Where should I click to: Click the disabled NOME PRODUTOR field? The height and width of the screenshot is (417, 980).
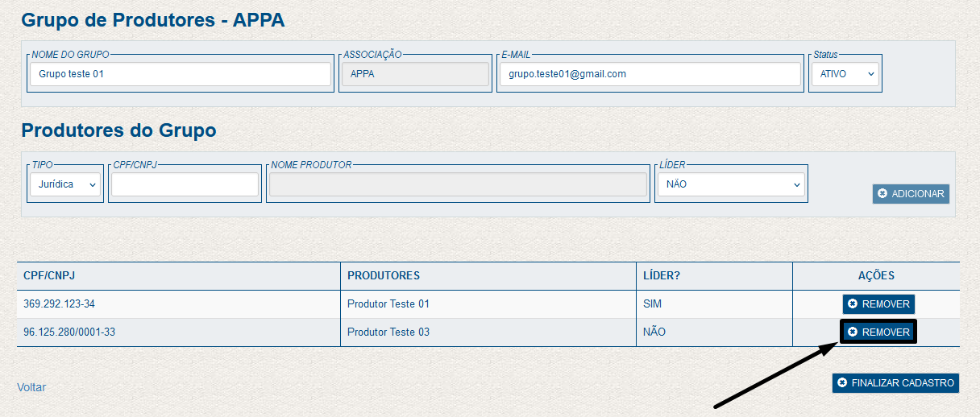click(458, 184)
